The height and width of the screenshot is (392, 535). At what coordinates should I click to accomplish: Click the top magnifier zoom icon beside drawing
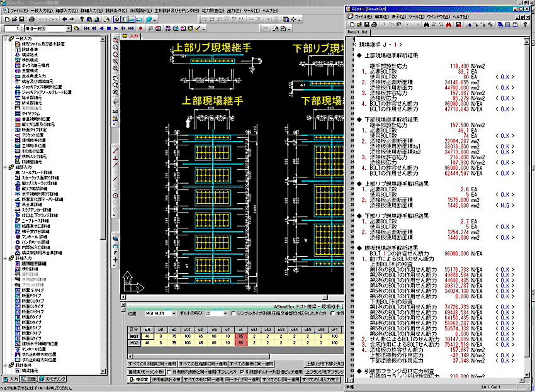[x=116, y=40]
